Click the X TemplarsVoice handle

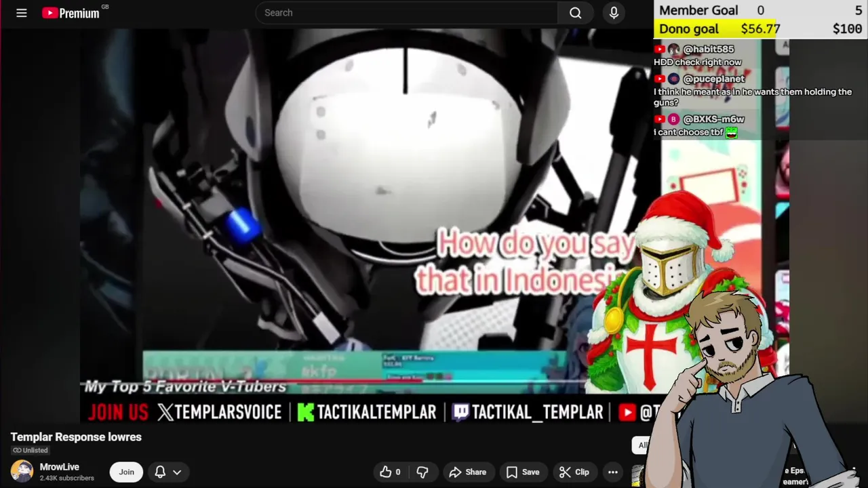(219, 412)
